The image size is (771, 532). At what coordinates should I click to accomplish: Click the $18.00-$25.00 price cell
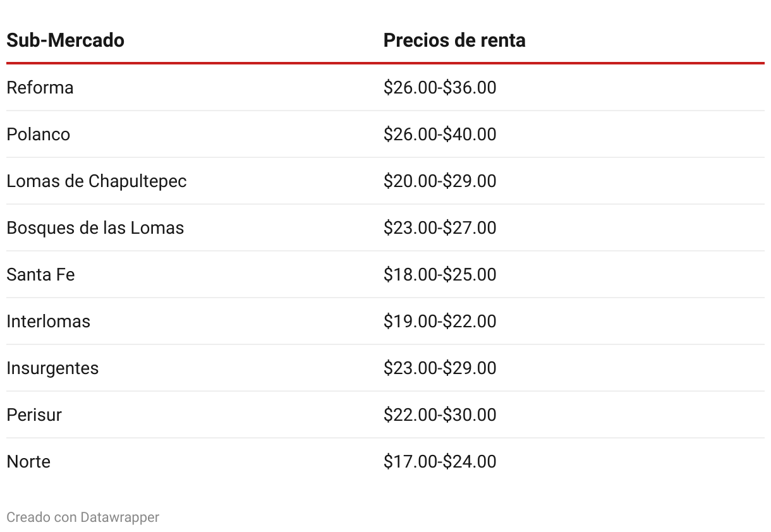pyautogui.click(x=440, y=274)
